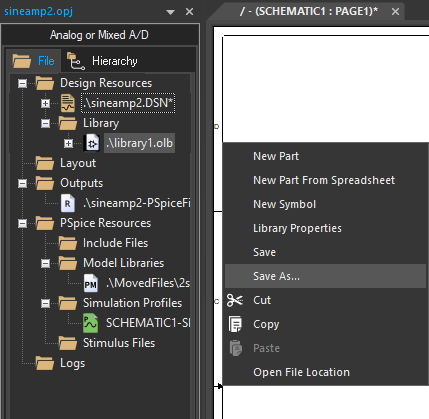Image resolution: width=429 pixels, height=419 pixels.
Task: Click the library1.olb library file icon
Action: pos(91,143)
